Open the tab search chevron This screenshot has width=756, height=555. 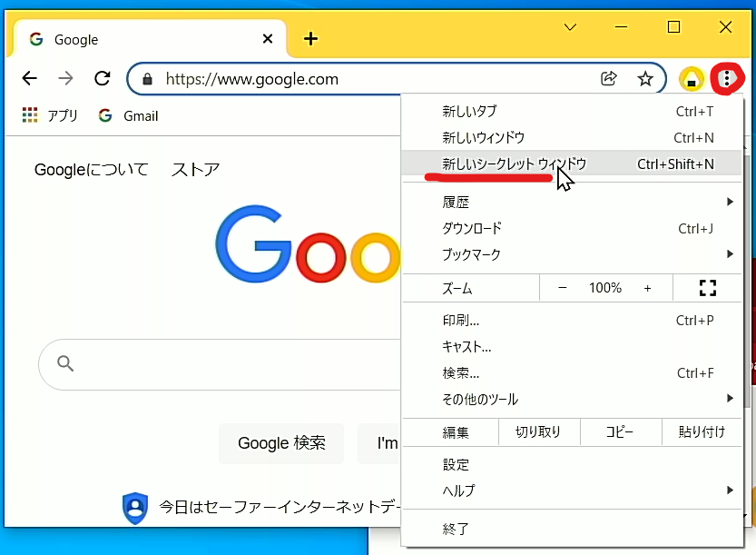[x=570, y=27]
